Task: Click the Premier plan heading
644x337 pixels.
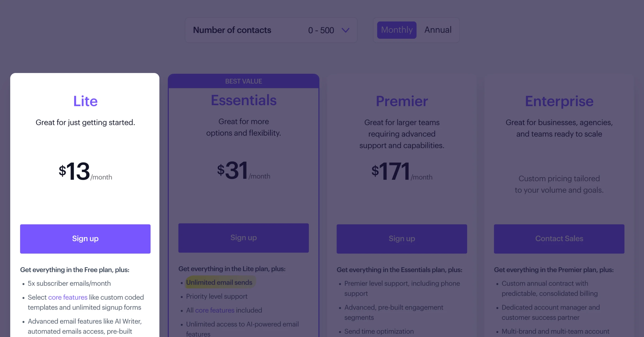Action: [x=402, y=101]
